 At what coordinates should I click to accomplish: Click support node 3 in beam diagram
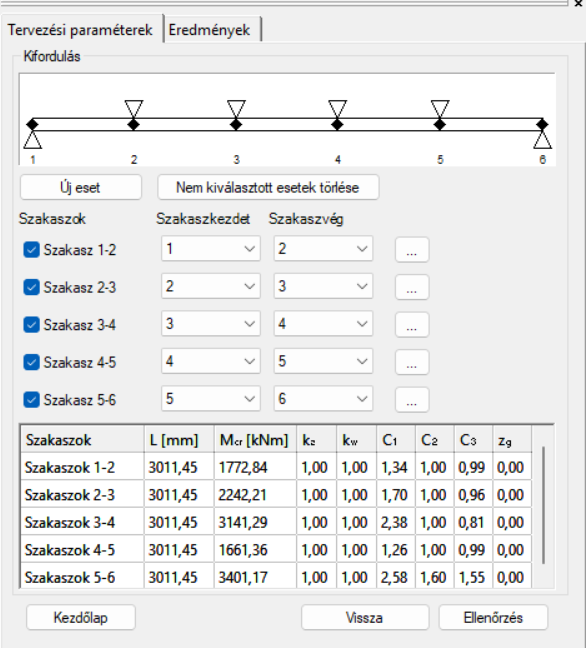[x=236, y=124]
